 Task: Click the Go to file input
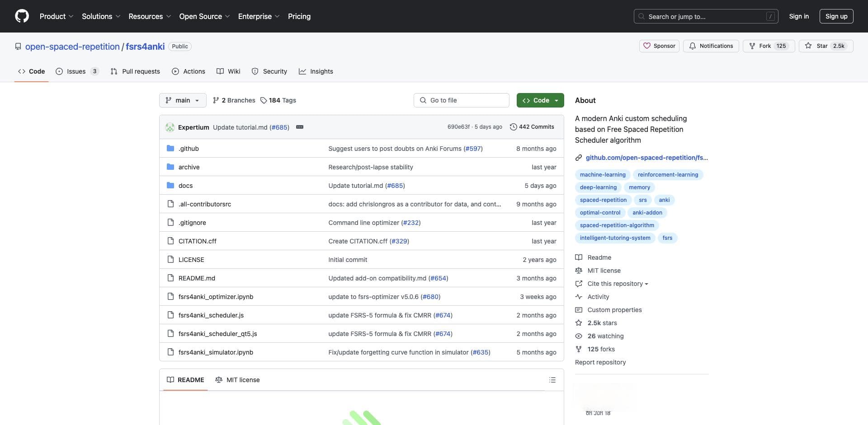[461, 100]
